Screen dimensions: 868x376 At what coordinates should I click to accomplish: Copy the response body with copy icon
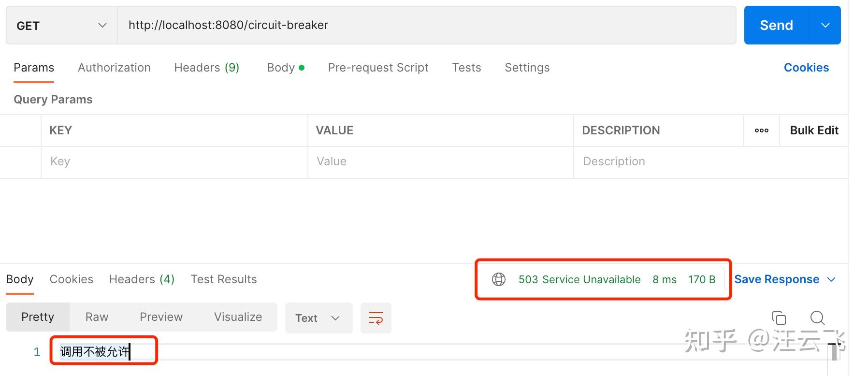(779, 318)
